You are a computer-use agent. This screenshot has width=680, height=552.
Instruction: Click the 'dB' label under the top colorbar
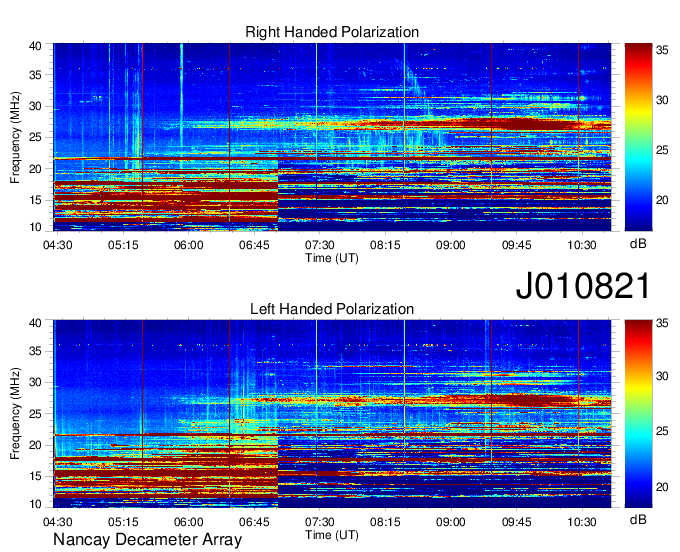(x=638, y=244)
